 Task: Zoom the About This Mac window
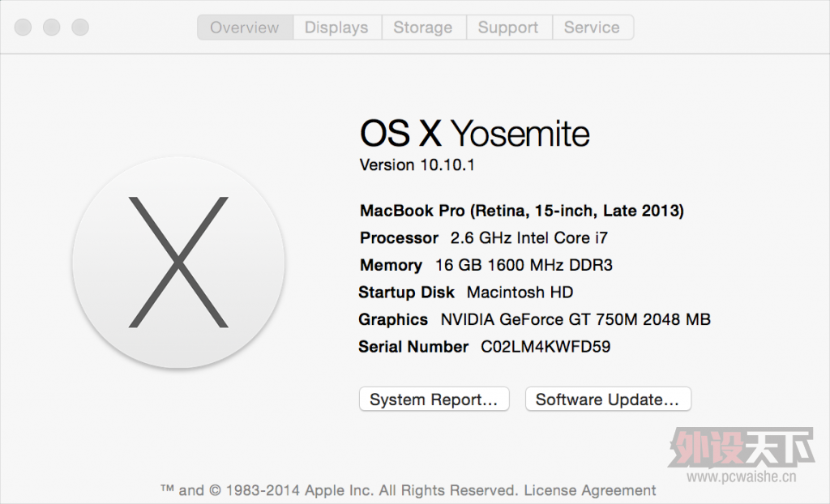80,27
